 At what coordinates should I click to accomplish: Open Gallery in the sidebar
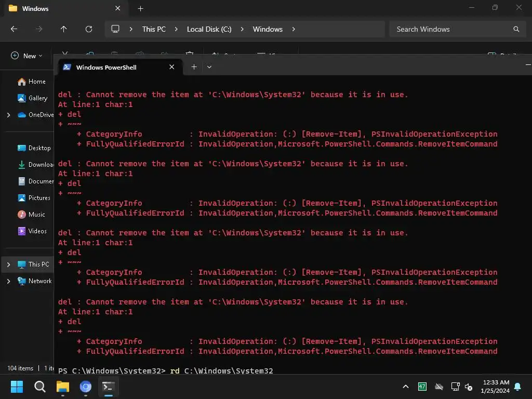33,98
